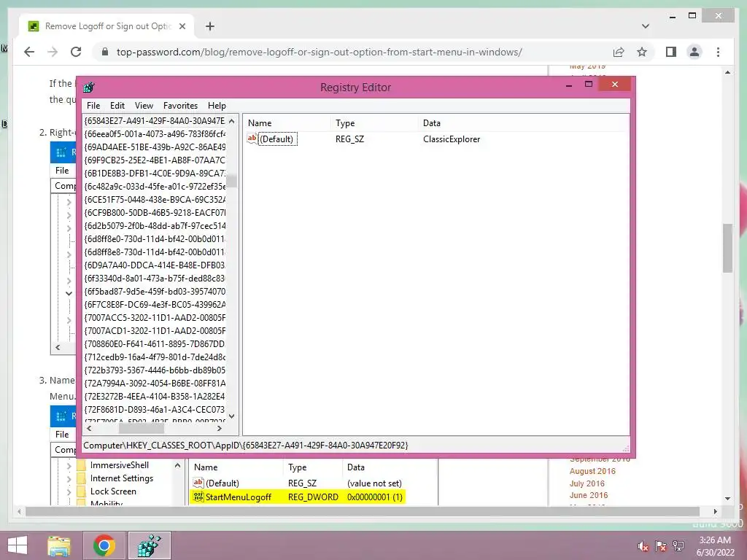The height and width of the screenshot is (560, 747).
Task: Select key {6f5bad87-9d5e-459f-bd03-39574070
Action: [x=155, y=292]
